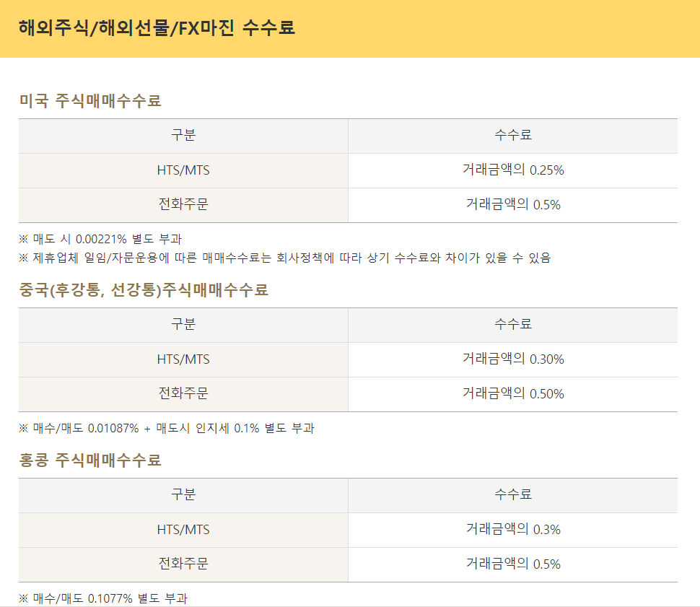Click HTS/MTS row in US stock table
Viewport: 700px width, 607px height.
coord(183,170)
